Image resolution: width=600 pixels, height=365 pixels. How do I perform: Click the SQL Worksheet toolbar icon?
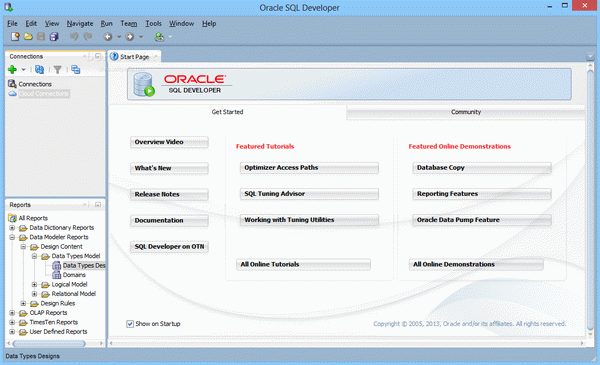point(159,37)
